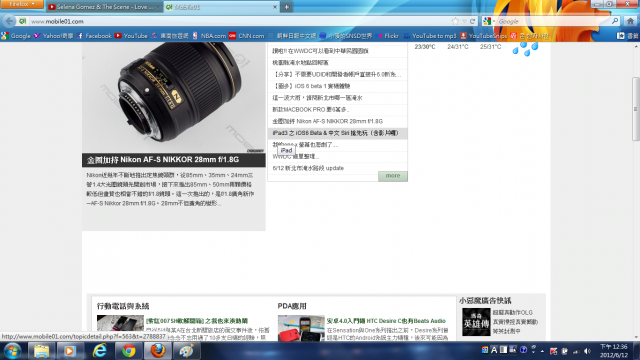Open the volume speaker tray icon

click(x=587, y=351)
